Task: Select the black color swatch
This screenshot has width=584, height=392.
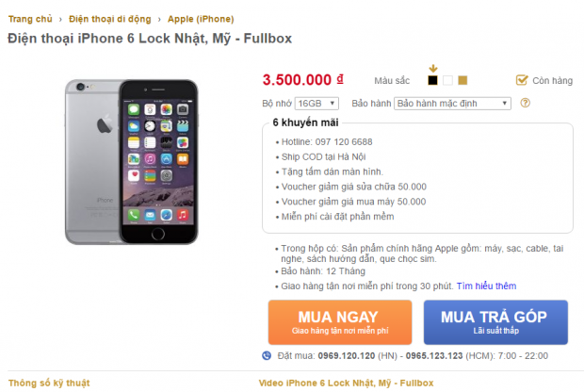Action: click(x=432, y=80)
